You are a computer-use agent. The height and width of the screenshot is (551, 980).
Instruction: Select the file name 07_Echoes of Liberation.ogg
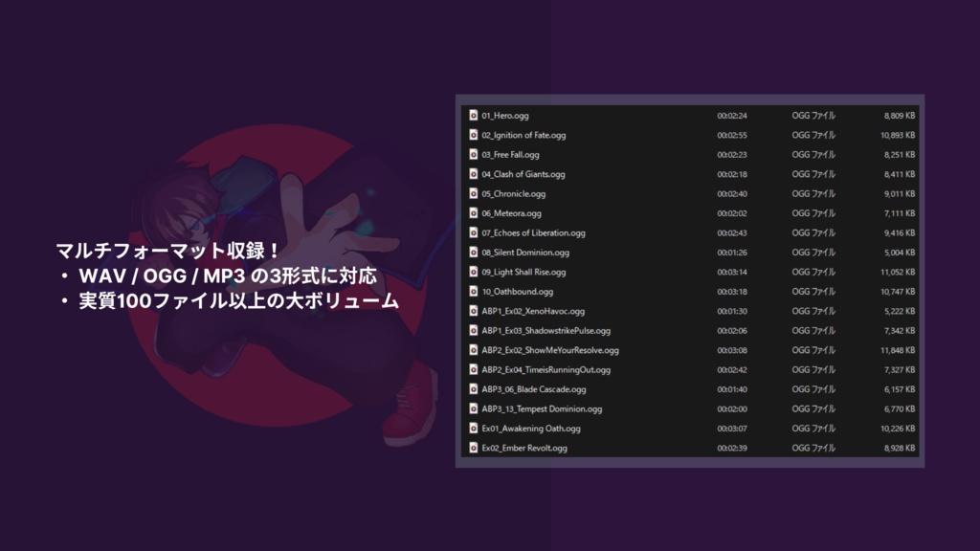(533, 233)
